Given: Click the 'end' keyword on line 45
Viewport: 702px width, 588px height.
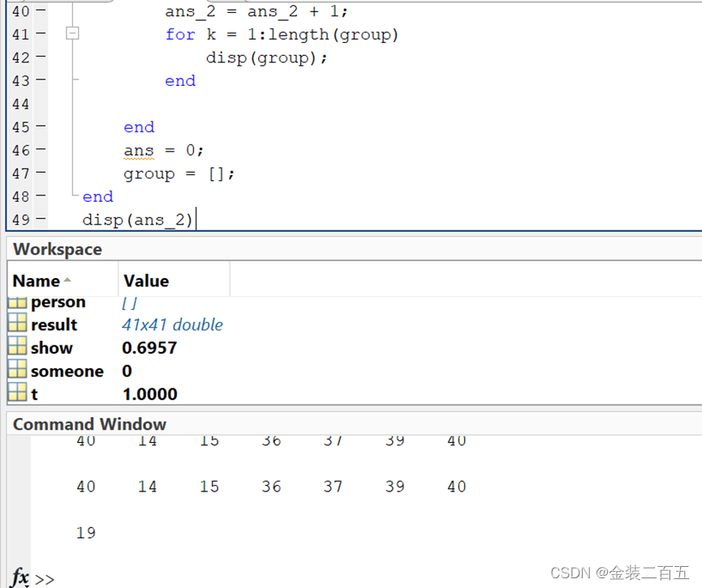Looking at the screenshot, I should point(140,127).
